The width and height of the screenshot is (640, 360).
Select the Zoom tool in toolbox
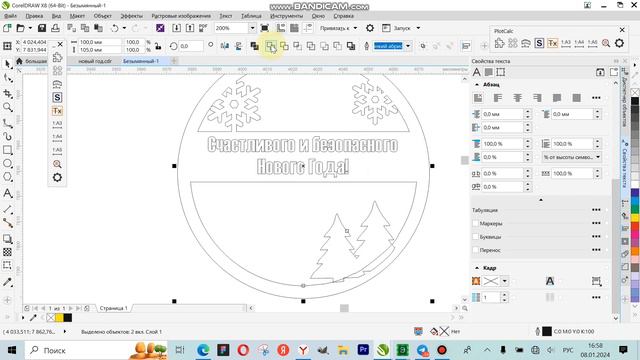click(x=7, y=107)
